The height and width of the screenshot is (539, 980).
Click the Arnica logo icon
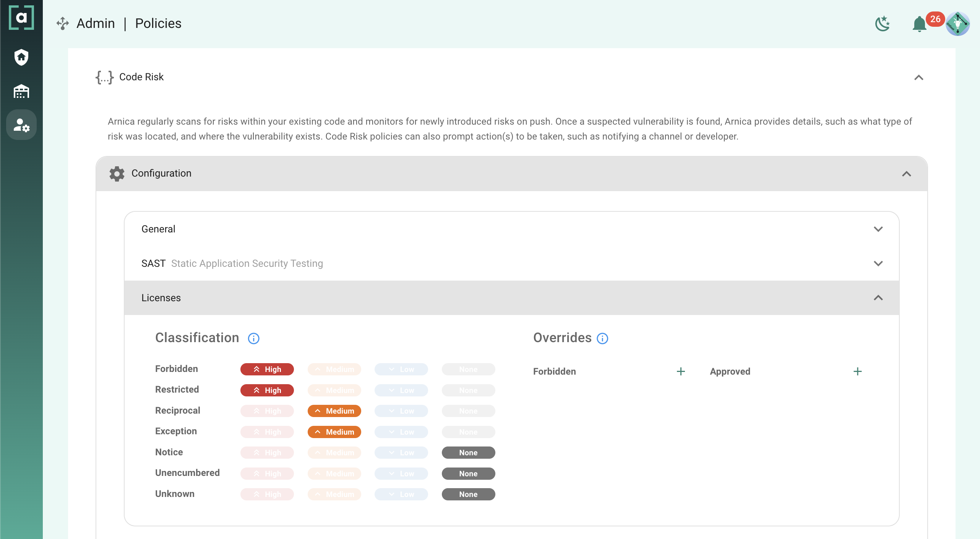pyautogui.click(x=21, y=18)
